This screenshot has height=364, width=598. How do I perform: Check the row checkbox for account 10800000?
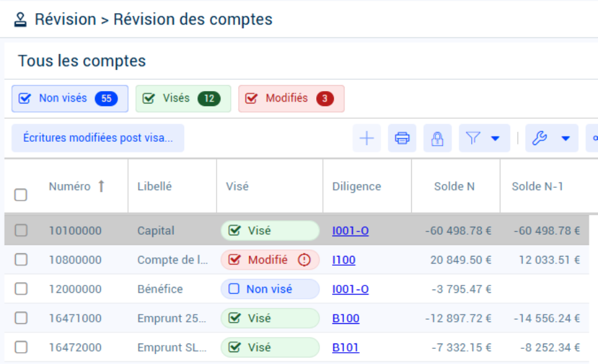[x=21, y=260]
